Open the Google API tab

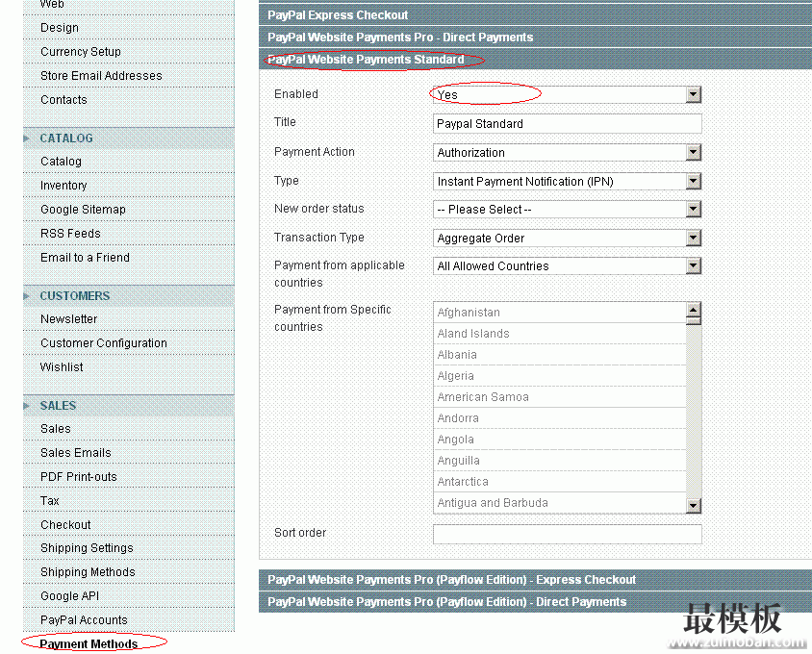(x=129, y=596)
